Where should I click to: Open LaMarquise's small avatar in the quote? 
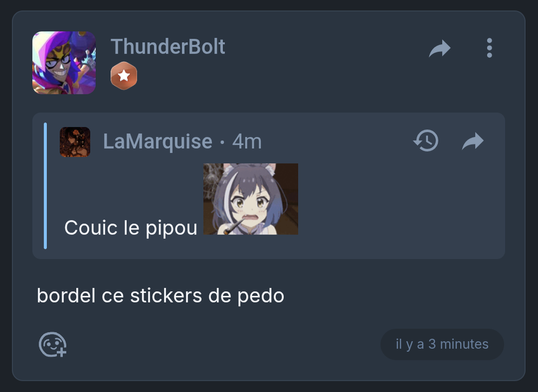click(x=75, y=142)
